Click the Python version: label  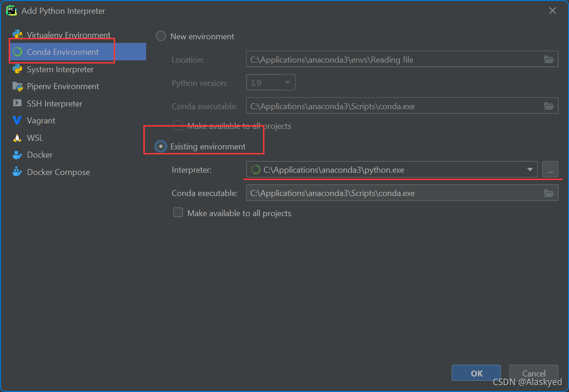coord(200,83)
